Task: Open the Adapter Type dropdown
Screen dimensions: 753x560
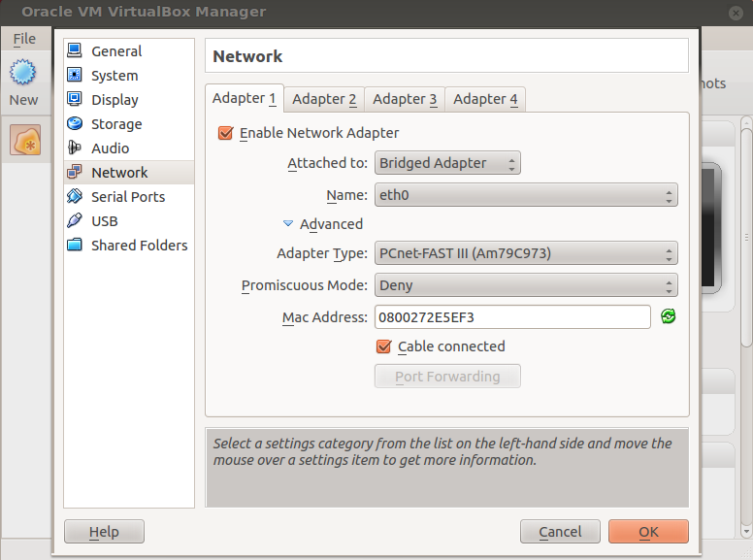Action: [526, 253]
